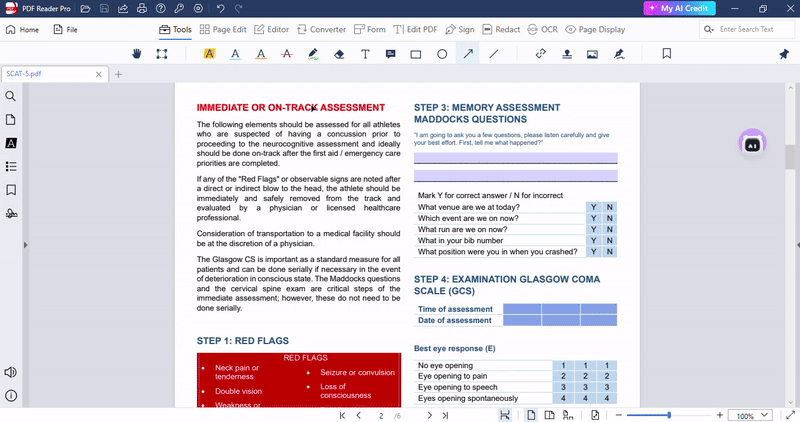Viewport: 800px width, 422px height.
Task: Open the Sign tab
Action: tap(460, 30)
